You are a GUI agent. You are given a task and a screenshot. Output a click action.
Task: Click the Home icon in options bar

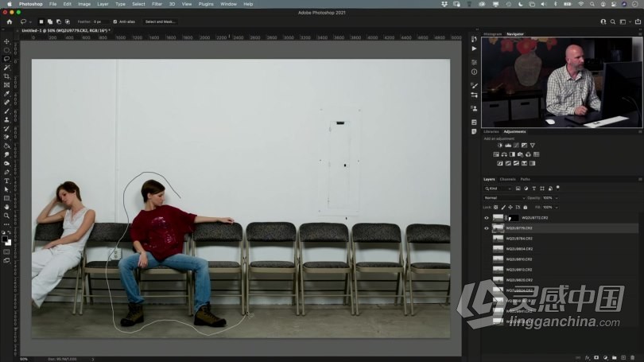(10, 21)
